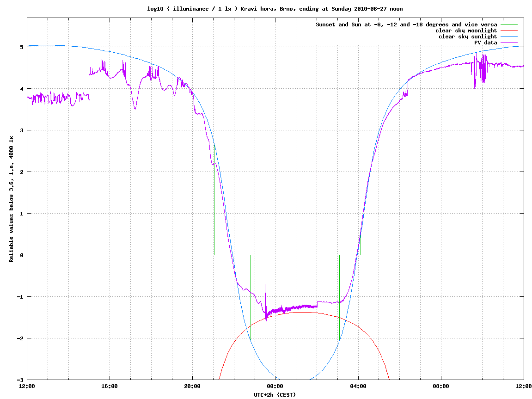Click the x-axis tick label 16:00
Screen dimensions: 532x399
(x=110, y=387)
